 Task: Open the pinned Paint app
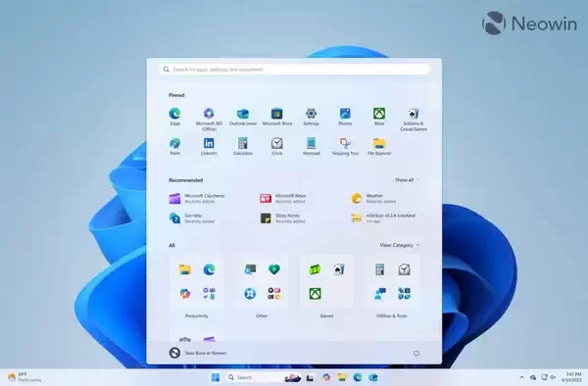click(174, 147)
